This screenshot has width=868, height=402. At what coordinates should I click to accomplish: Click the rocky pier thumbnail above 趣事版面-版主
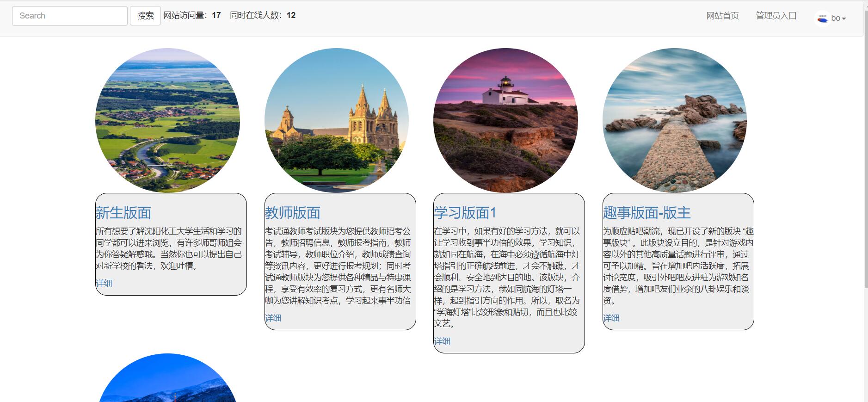pos(675,120)
